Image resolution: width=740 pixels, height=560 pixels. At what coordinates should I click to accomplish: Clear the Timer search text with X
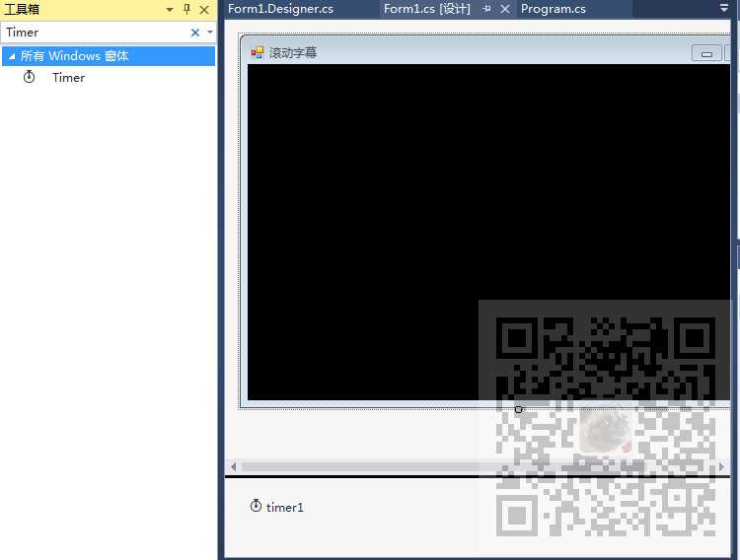(195, 33)
